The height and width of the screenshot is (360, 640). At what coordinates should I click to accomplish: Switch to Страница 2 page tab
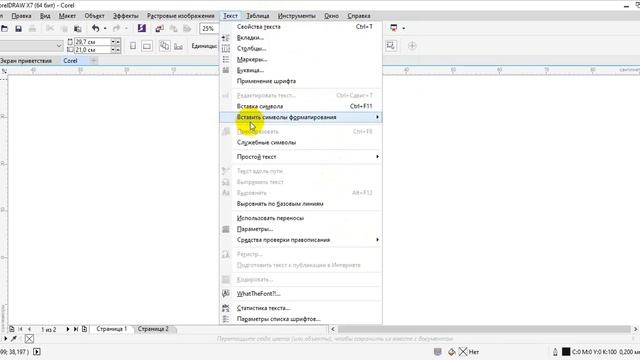click(x=153, y=329)
